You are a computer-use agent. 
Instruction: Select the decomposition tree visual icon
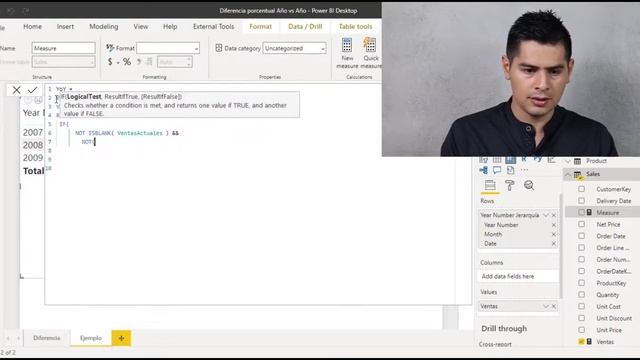point(484,170)
